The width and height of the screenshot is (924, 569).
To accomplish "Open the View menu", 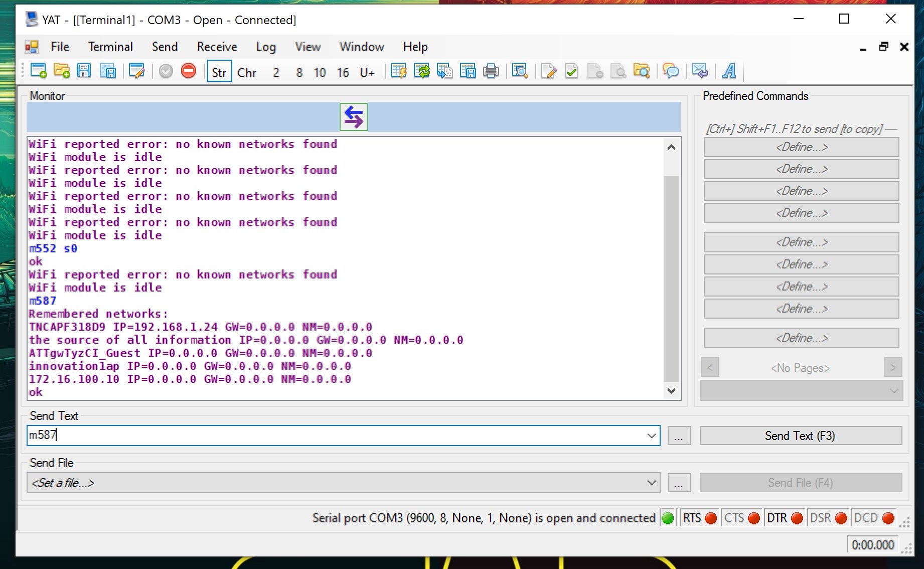I will 307,47.
